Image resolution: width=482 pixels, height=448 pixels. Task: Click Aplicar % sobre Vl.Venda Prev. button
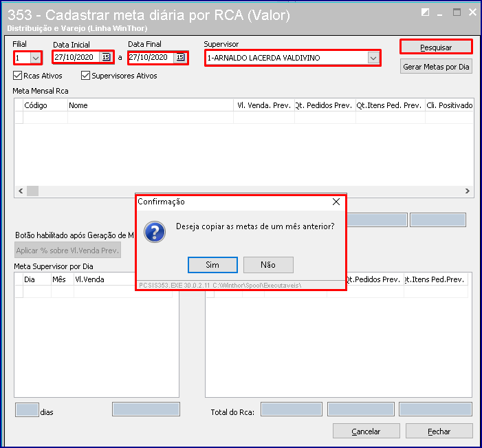[x=67, y=250]
